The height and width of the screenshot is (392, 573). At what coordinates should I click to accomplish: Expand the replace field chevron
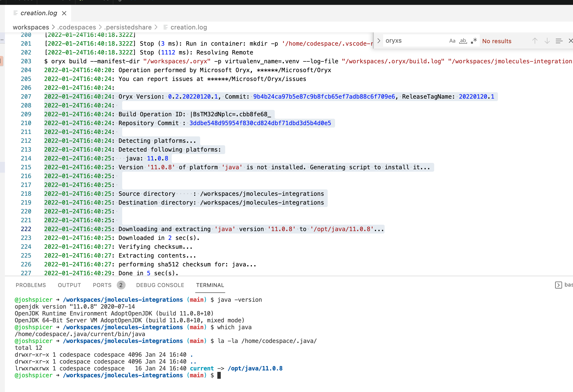[379, 41]
